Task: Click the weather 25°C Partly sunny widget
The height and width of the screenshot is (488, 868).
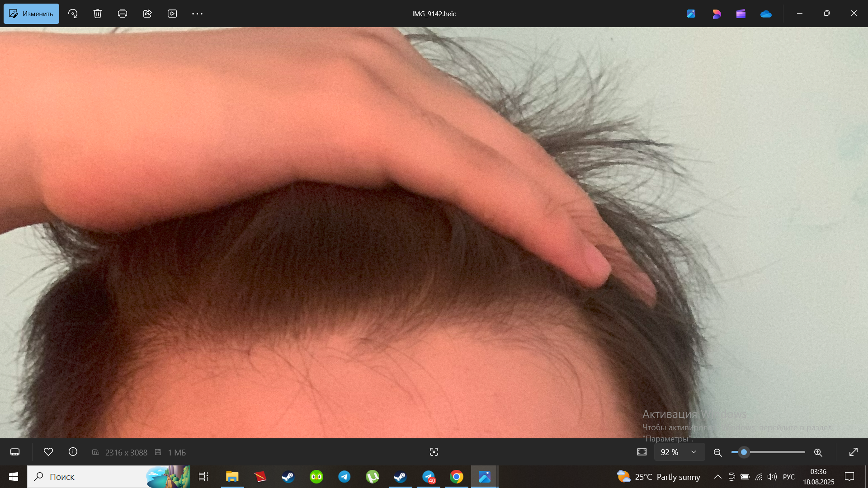Action: [659, 477]
